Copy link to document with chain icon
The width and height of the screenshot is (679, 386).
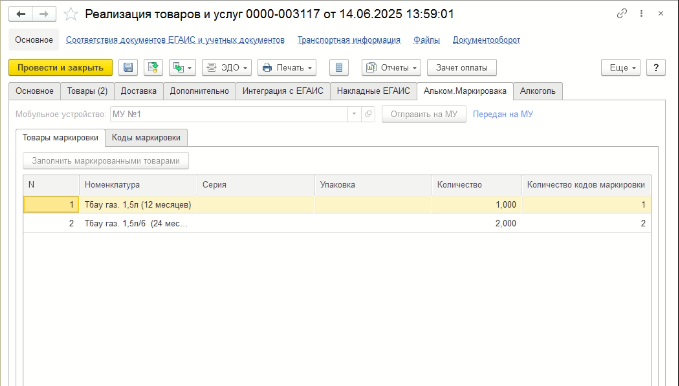pos(622,13)
